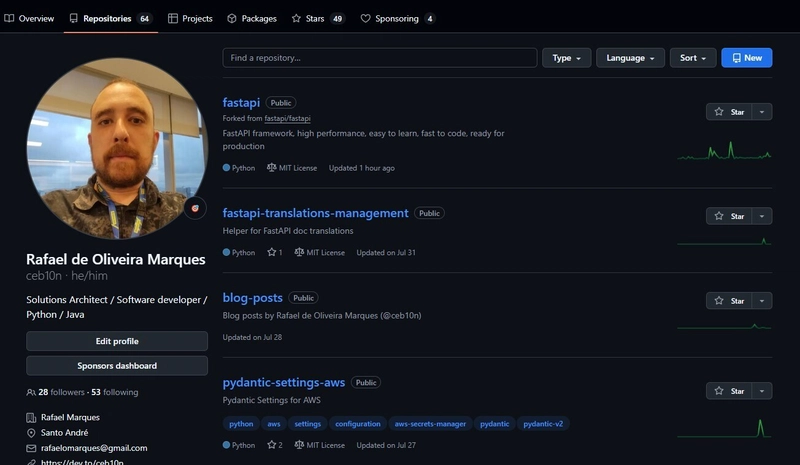Select the settings topic tag
The image size is (800, 465).
point(308,424)
